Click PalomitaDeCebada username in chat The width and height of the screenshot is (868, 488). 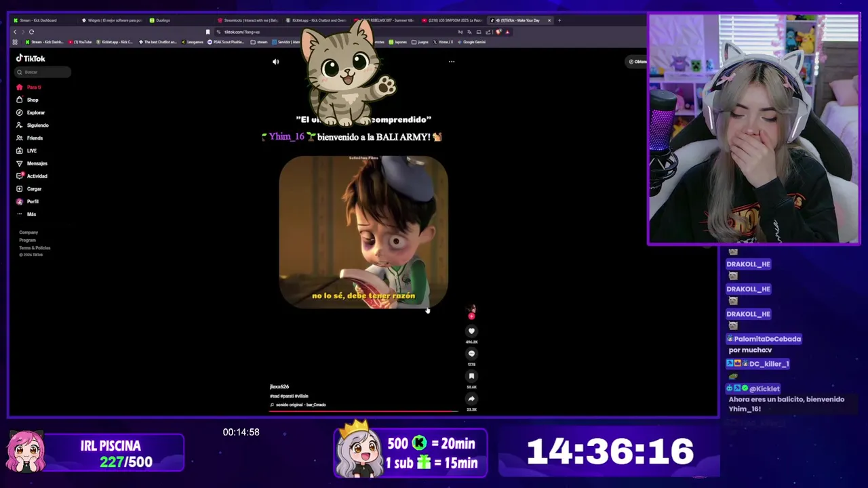(x=767, y=339)
